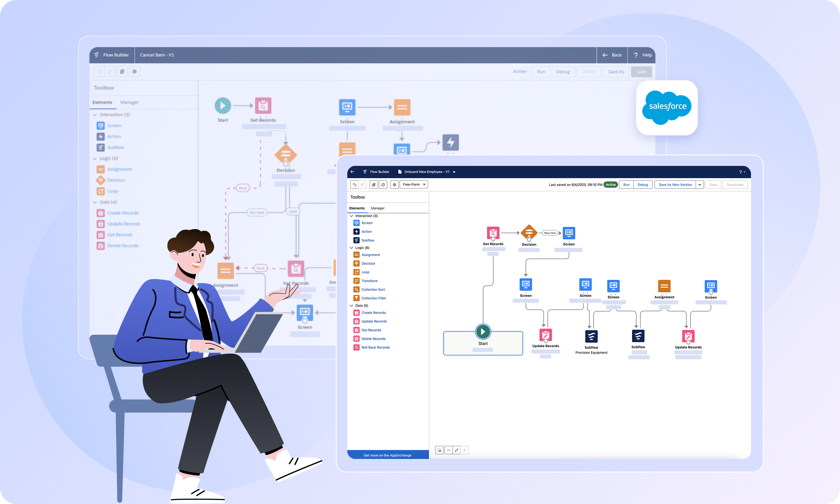Click the zoom out minus button

pyautogui.click(x=448, y=450)
